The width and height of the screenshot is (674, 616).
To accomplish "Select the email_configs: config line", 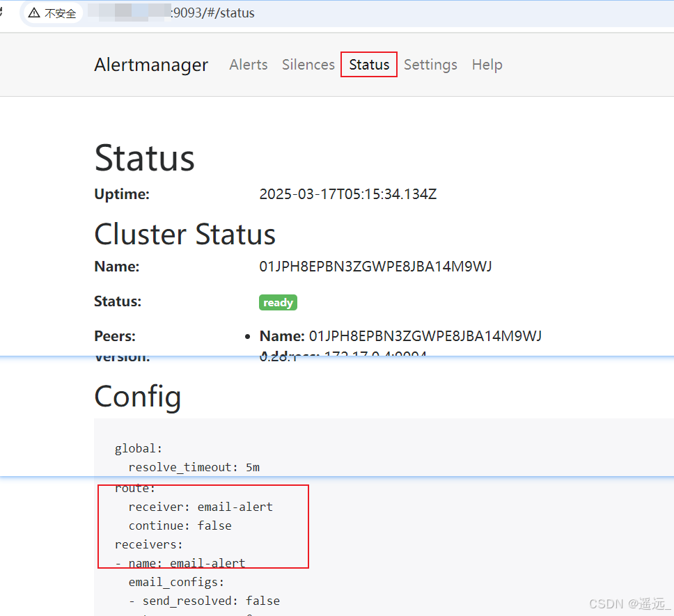I will click(x=176, y=583).
